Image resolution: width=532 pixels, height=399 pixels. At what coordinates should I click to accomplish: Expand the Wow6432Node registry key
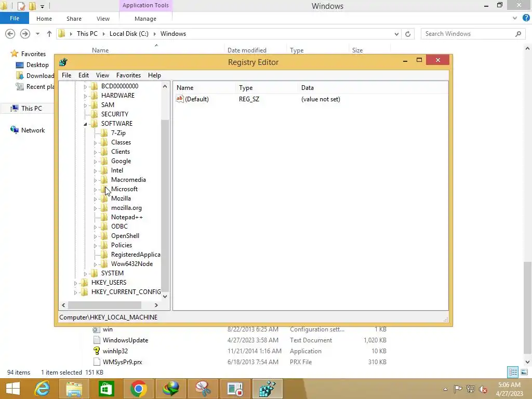point(96,264)
